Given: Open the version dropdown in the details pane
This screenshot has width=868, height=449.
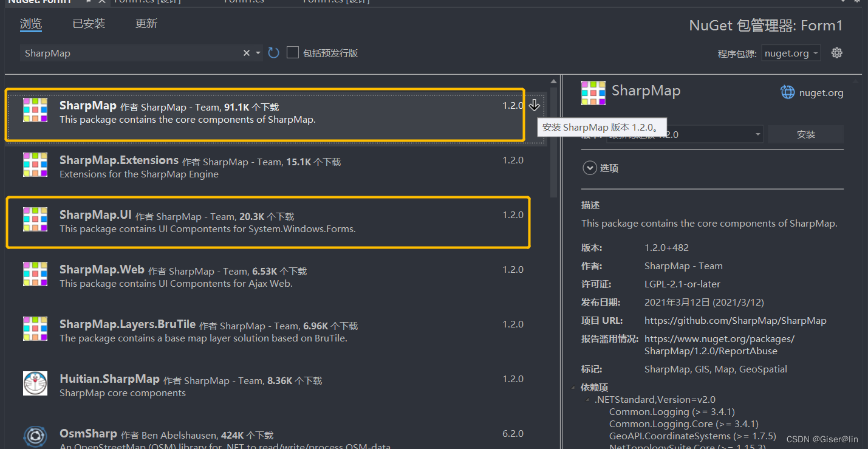Looking at the screenshot, I should pos(757,134).
